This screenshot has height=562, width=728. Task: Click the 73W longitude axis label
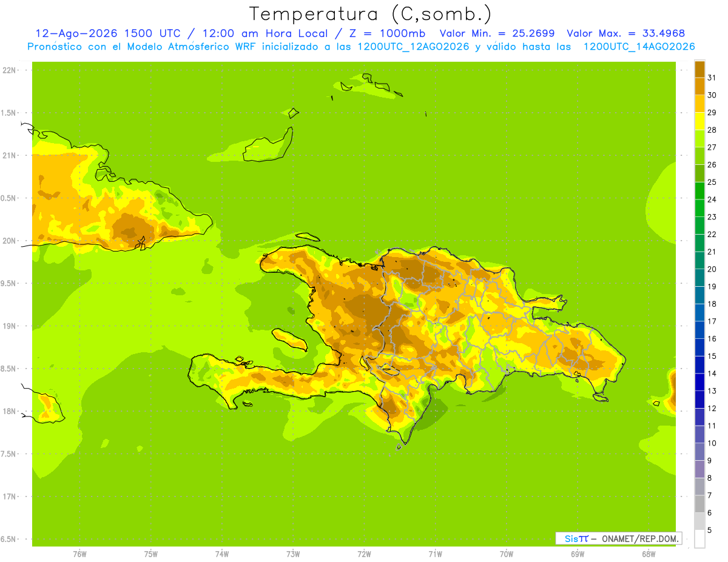coord(292,554)
